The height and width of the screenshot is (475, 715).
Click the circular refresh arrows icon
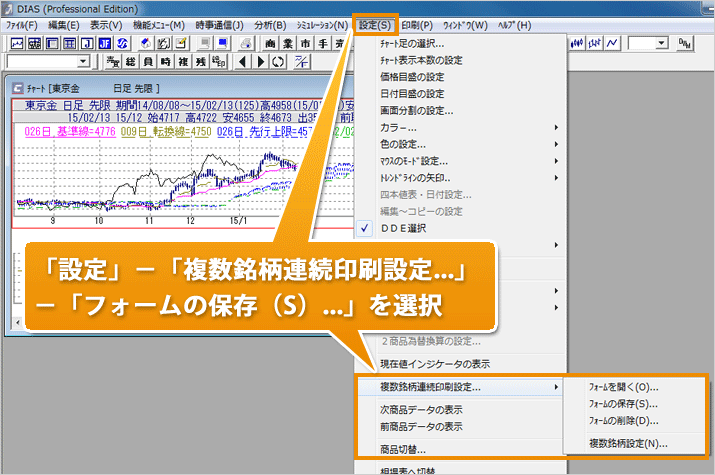tap(275, 62)
